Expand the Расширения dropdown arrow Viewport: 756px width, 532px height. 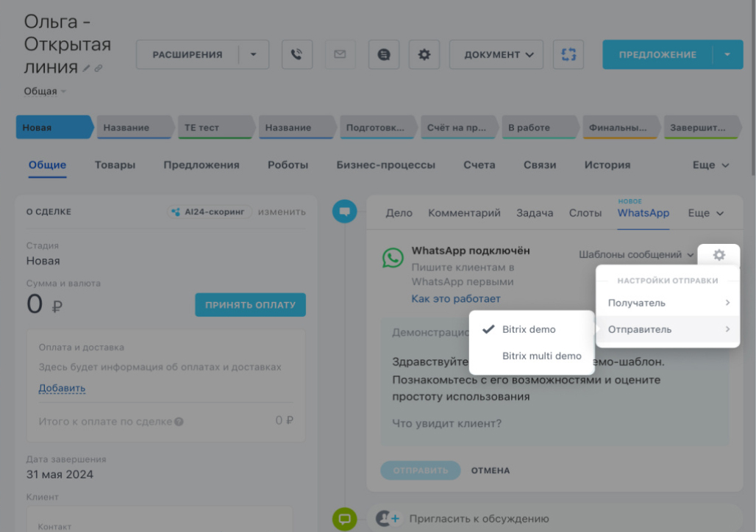tap(254, 54)
